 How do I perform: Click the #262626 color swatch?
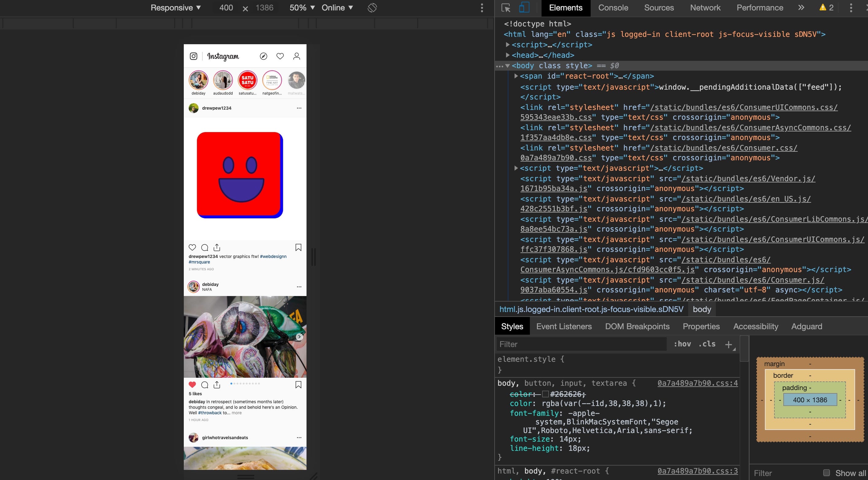tap(545, 394)
